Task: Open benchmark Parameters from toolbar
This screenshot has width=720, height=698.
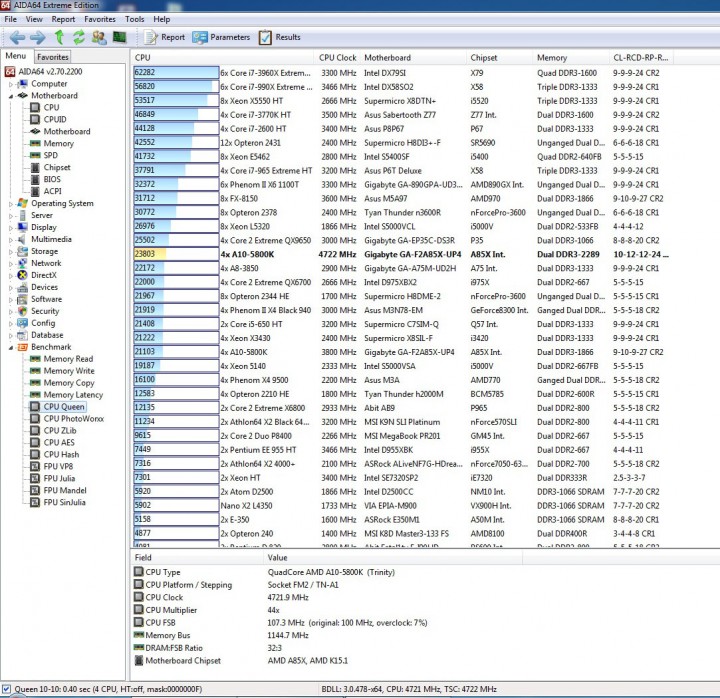Action: pos(221,37)
